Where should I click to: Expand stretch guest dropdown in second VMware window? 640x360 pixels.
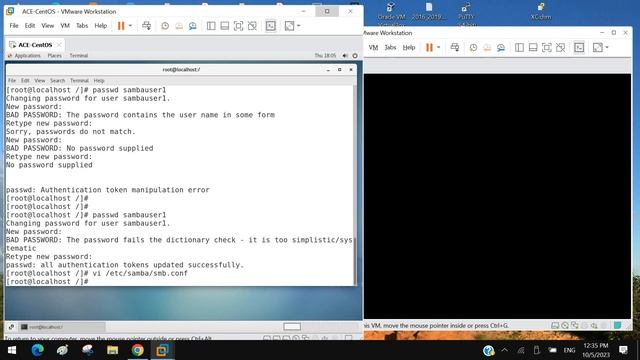coord(607,47)
